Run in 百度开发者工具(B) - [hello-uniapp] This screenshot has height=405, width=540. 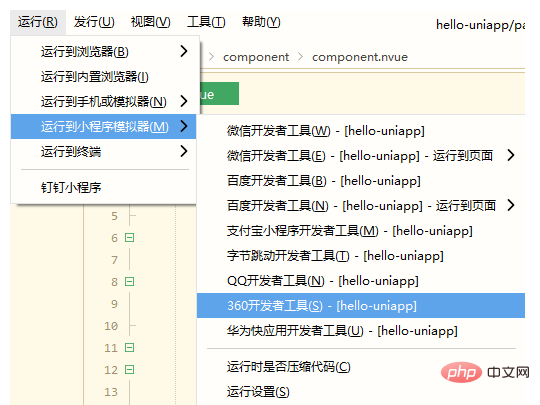(x=361, y=181)
